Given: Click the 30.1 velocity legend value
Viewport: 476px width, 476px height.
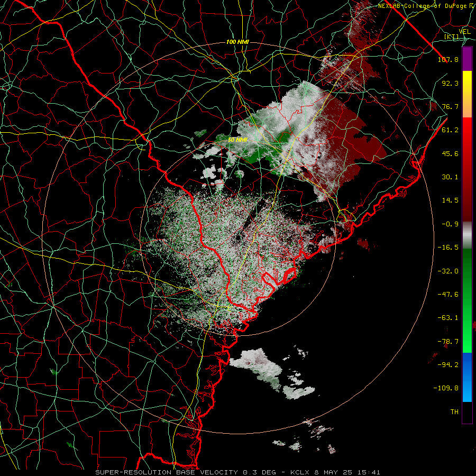Looking at the screenshot, I should [x=450, y=177].
